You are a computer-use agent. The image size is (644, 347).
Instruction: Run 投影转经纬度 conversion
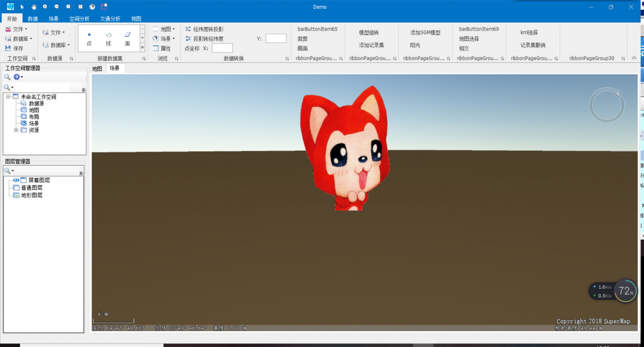click(x=204, y=39)
